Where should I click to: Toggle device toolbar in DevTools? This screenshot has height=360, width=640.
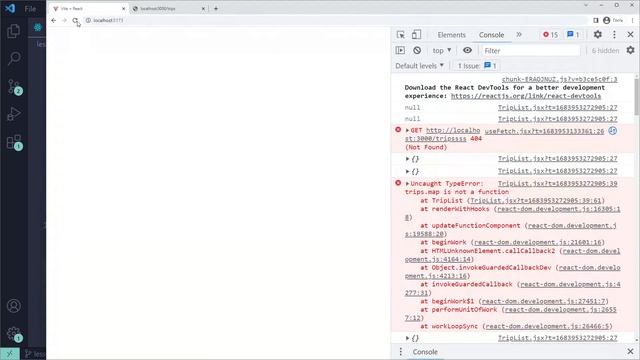[416, 35]
